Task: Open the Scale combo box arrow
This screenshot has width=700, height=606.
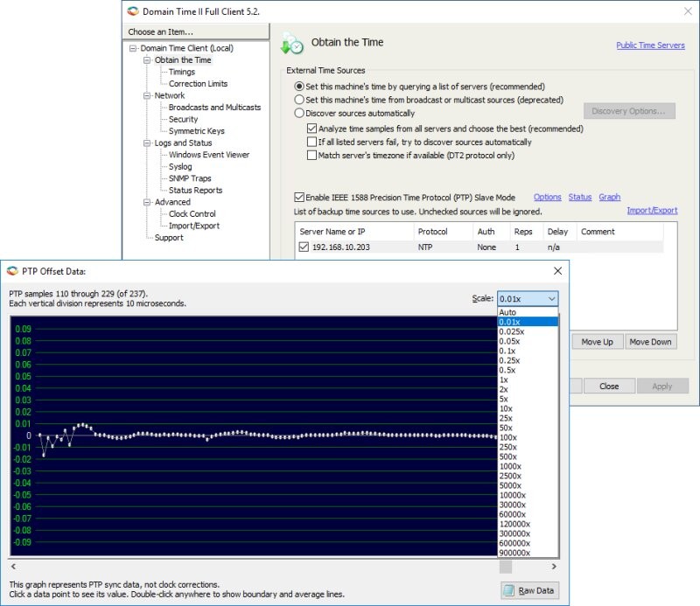Action: [x=549, y=299]
